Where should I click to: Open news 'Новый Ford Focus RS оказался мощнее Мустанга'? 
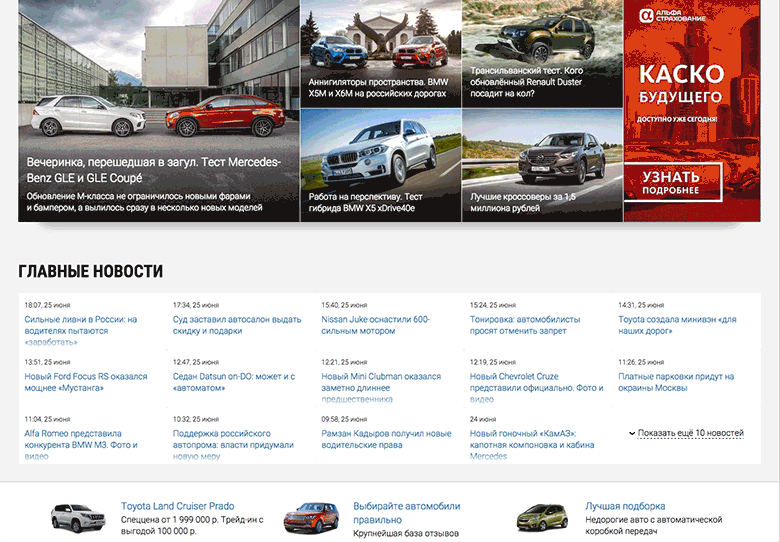[86, 382]
